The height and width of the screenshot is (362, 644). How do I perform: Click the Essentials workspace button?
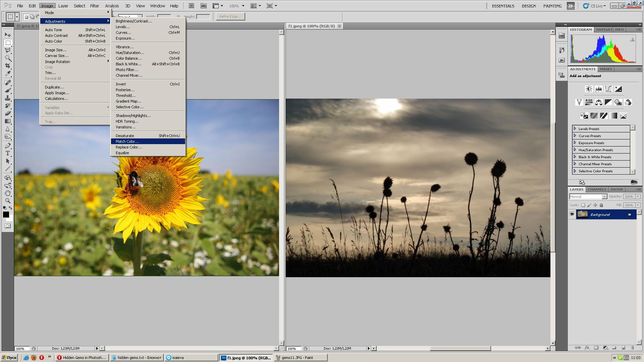[503, 6]
